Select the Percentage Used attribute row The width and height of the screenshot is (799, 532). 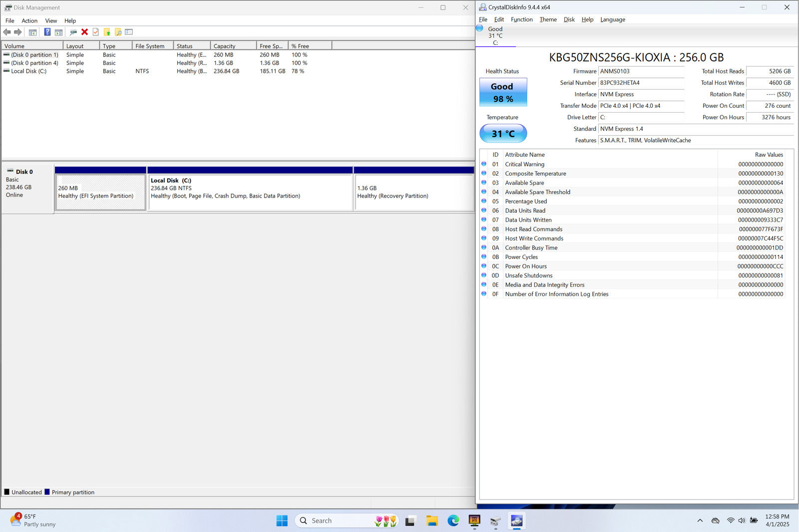632,201
